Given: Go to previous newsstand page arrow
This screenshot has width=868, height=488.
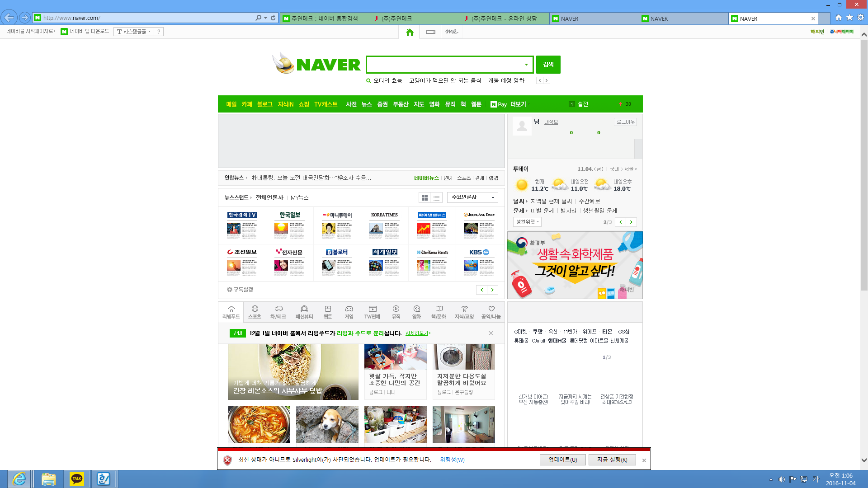Looking at the screenshot, I should 481,290.
